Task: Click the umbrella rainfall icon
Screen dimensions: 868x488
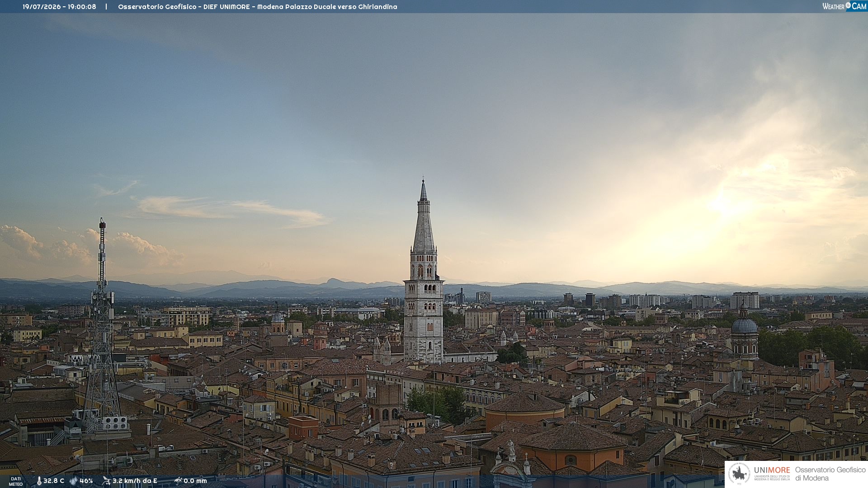Action: point(178,481)
